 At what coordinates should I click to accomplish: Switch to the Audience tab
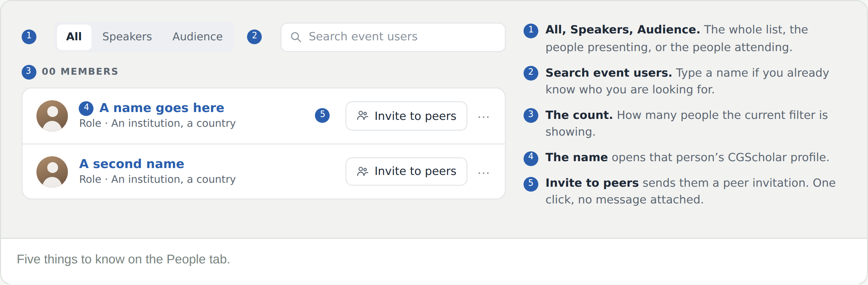pyautogui.click(x=197, y=37)
